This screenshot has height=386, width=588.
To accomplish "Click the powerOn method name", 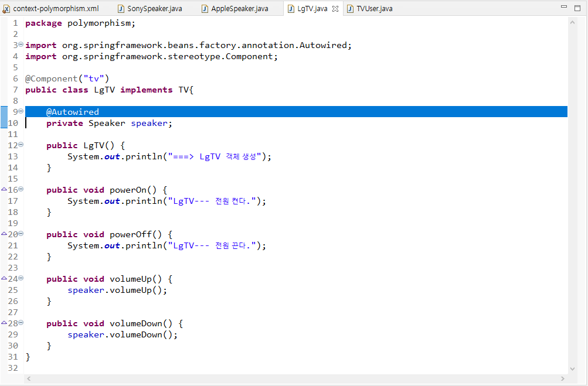I will coord(128,190).
